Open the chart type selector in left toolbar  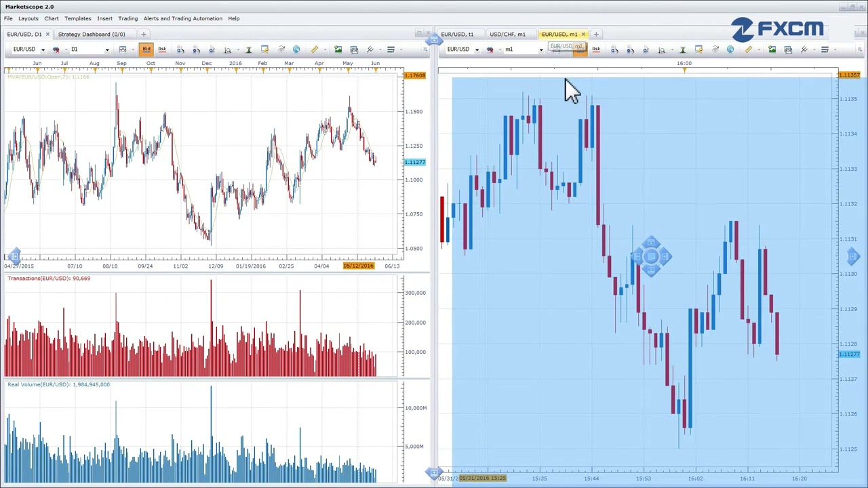point(122,49)
